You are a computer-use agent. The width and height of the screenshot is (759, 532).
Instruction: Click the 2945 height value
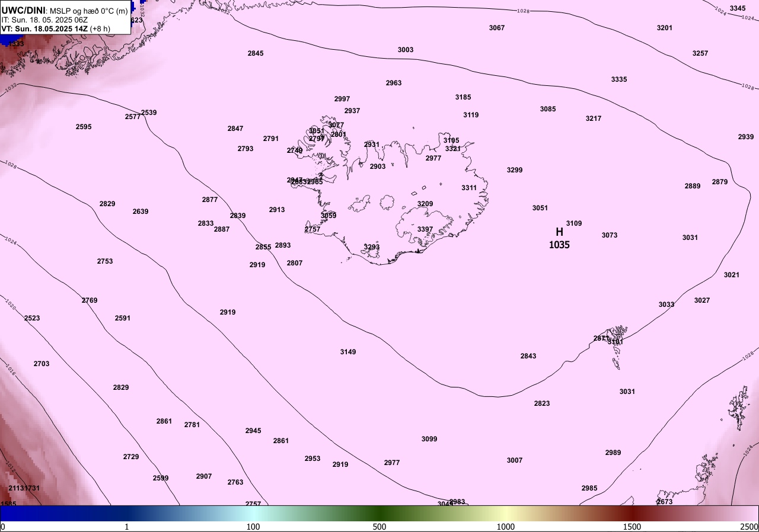pyautogui.click(x=253, y=431)
